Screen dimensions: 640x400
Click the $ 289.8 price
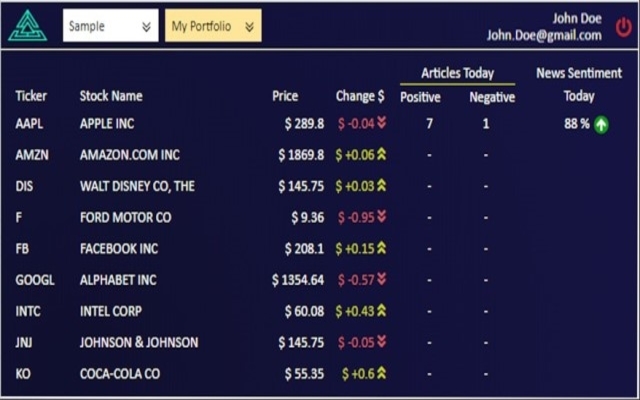304,123
